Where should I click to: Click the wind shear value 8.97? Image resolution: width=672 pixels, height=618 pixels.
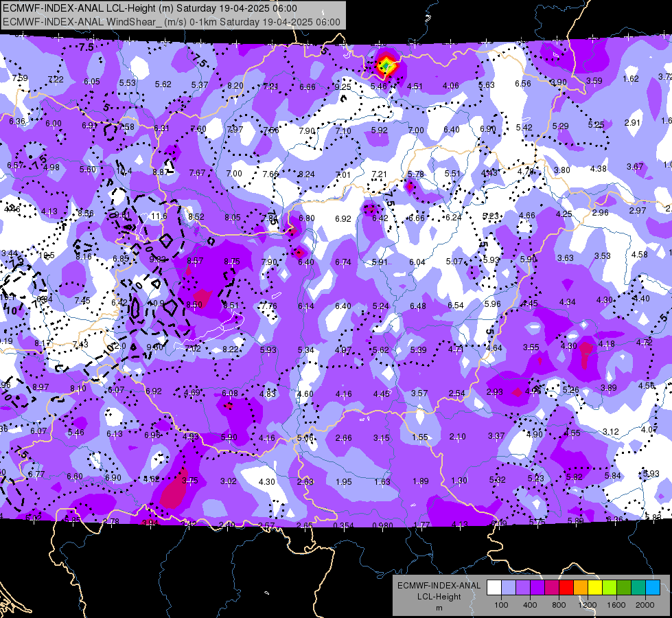40,387
